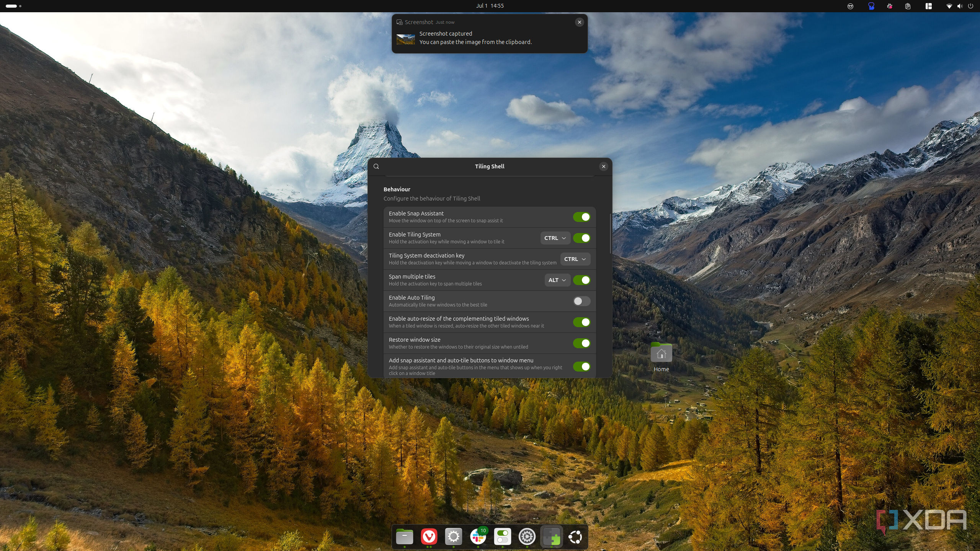Open the search in Tiling Shell preferences
This screenshot has width=980, height=551.
click(x=376, y=166)
